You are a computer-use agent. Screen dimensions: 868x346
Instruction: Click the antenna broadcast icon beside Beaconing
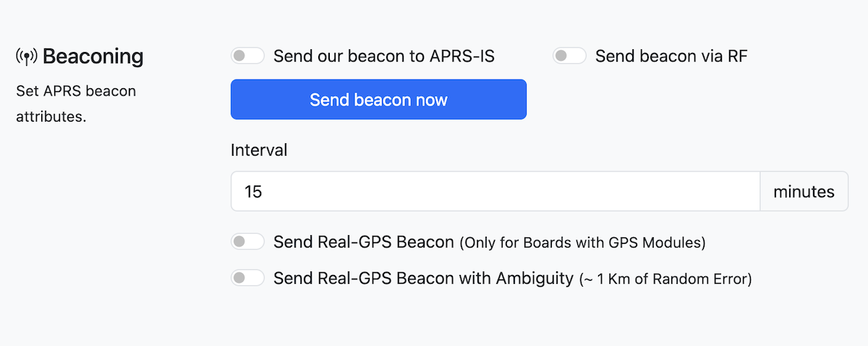tap(27, 57)
